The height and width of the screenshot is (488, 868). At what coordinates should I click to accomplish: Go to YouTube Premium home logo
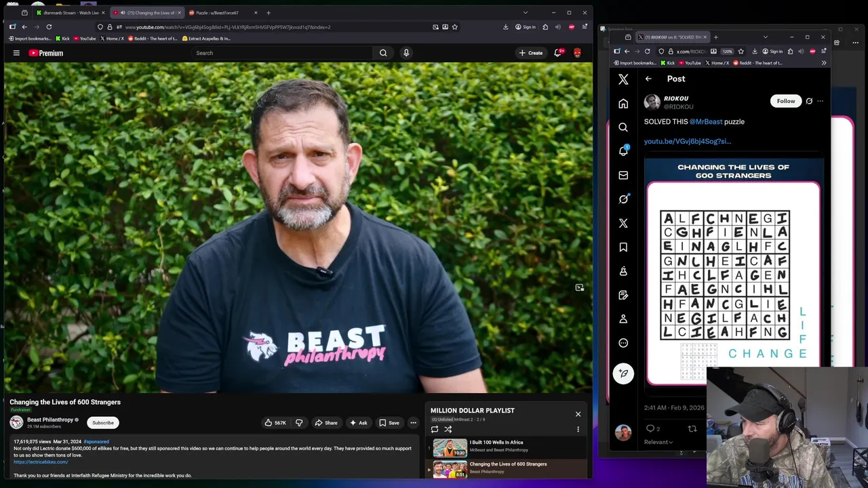[x=46, y=53]
